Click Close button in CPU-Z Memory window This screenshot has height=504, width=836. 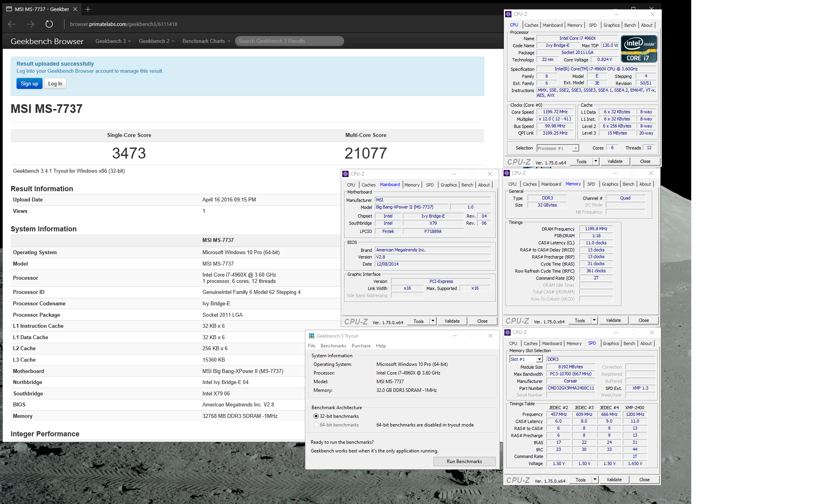[644, 320]
